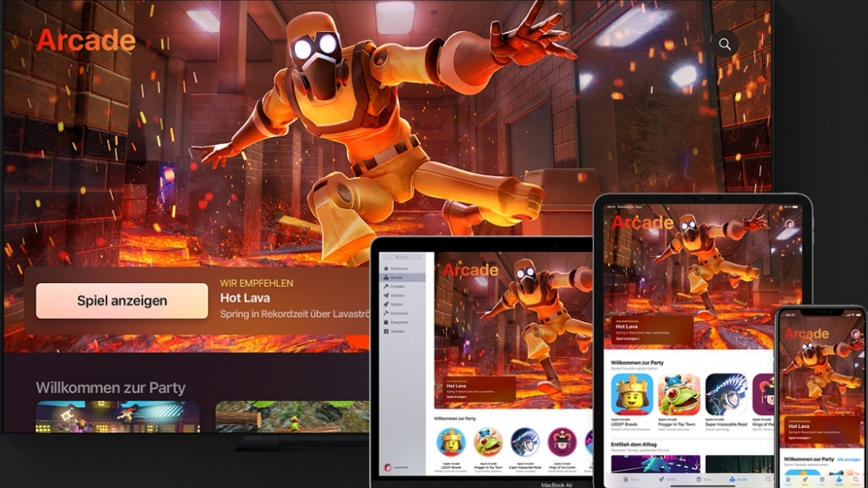Viewport: 868px width, 488px height.
Task: Open LEGO Brawls round icon on MacBook
Action: [x=451, y=442]
